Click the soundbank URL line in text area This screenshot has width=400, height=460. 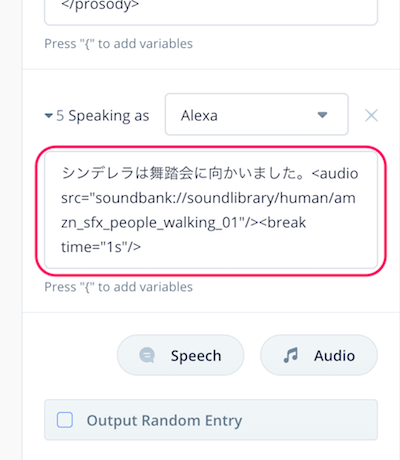tap(208, 198)
